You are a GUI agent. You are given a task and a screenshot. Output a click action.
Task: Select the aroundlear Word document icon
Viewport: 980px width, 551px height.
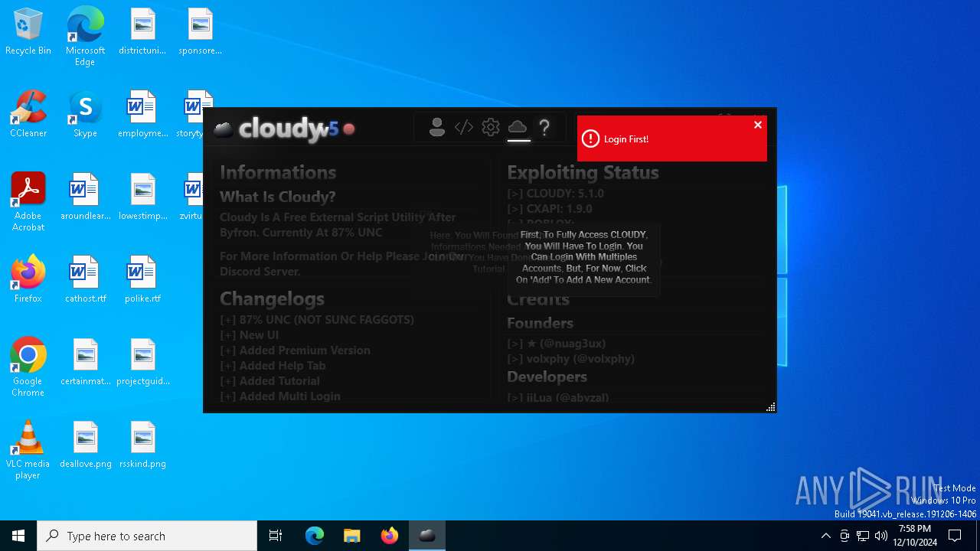tap(85, 197)
